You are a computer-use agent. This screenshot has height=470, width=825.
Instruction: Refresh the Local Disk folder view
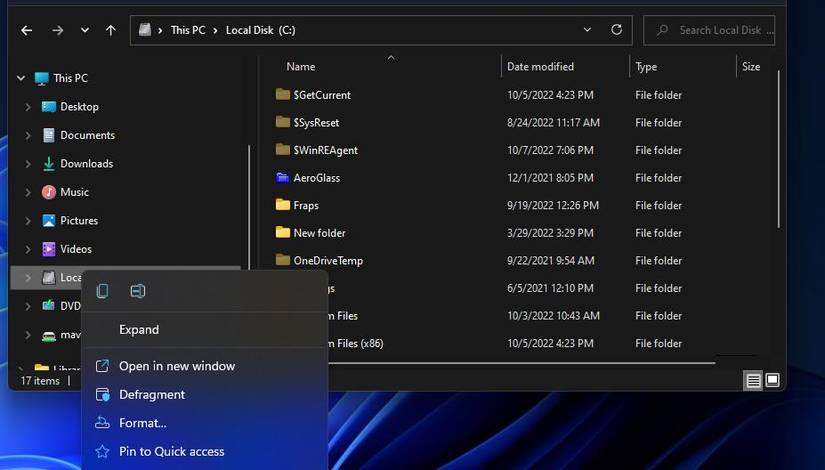point(617,30)
